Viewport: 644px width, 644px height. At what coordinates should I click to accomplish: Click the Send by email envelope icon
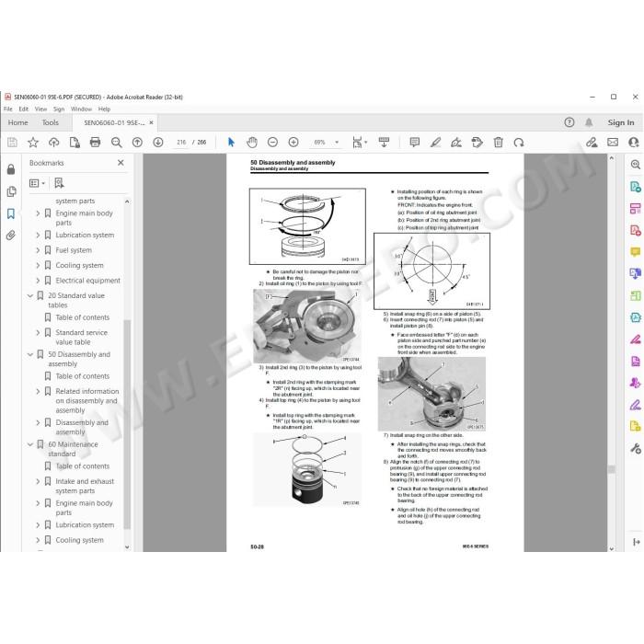613,142
